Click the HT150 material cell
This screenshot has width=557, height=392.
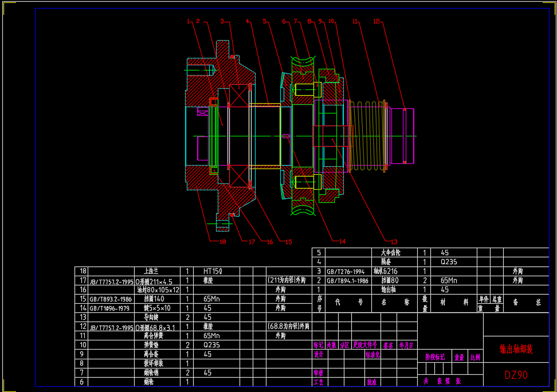pyautogui.click(x=212, y=271)
